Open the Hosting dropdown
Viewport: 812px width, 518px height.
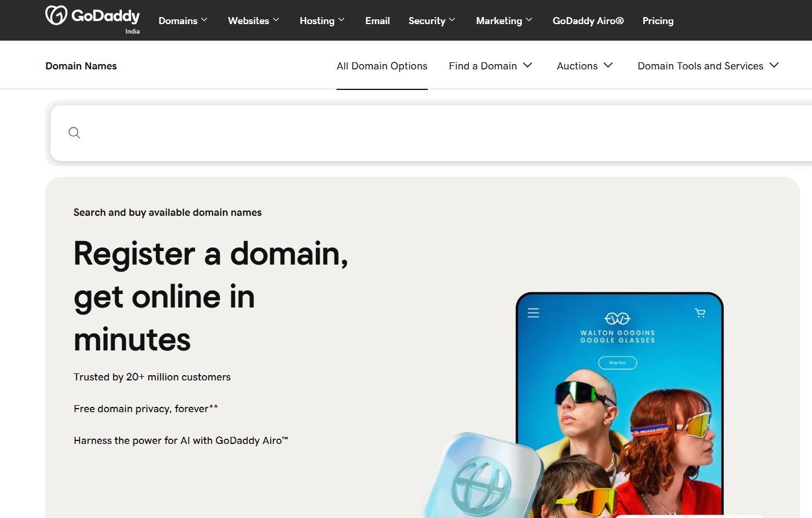[322, 21]
